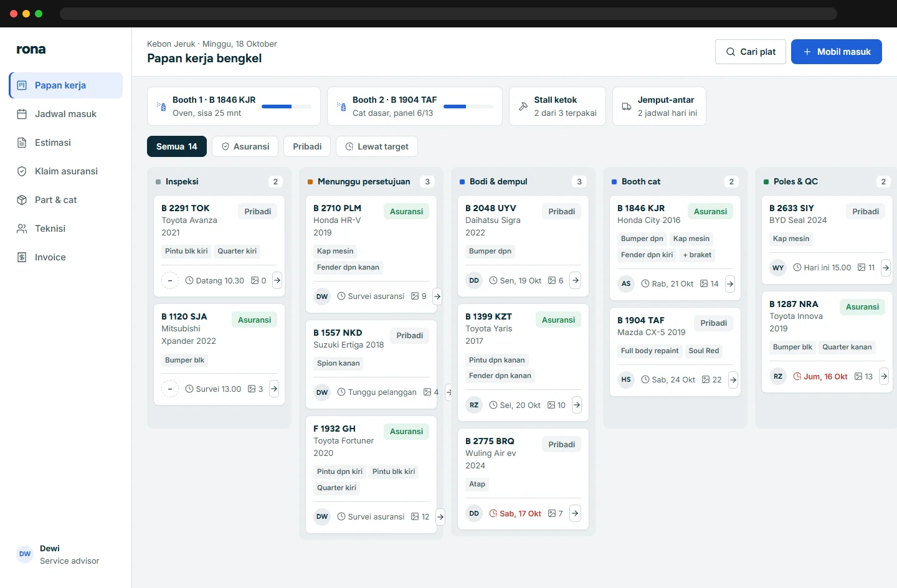Filter the board by Asuransi
Screen dimensions: 897x588
click(245, 146)
